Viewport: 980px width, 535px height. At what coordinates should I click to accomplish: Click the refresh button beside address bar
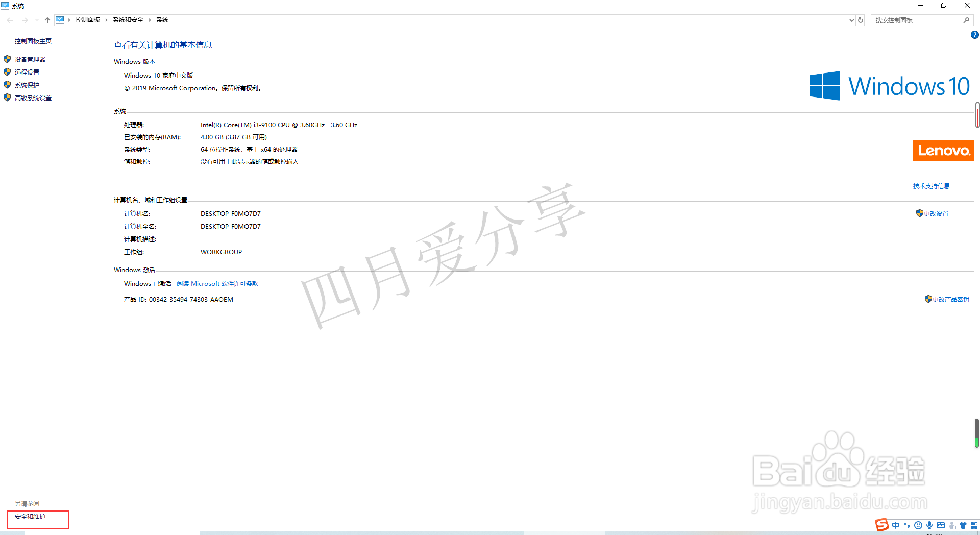[x=861, y=20]
